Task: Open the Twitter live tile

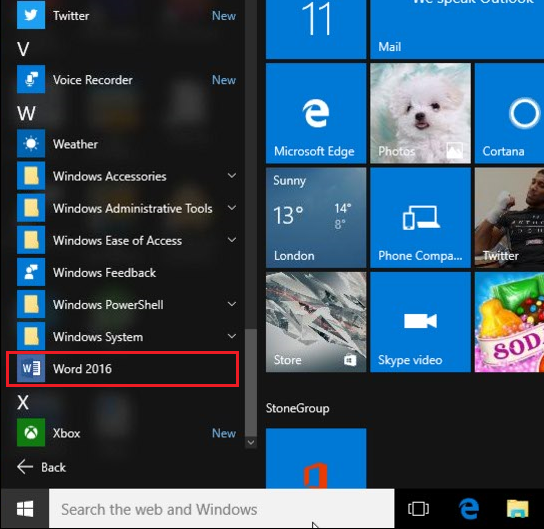Action: pos(509,218)
